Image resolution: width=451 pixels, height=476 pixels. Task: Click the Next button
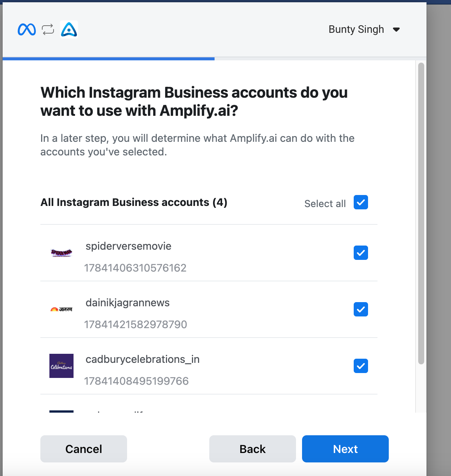coord(345,449)
